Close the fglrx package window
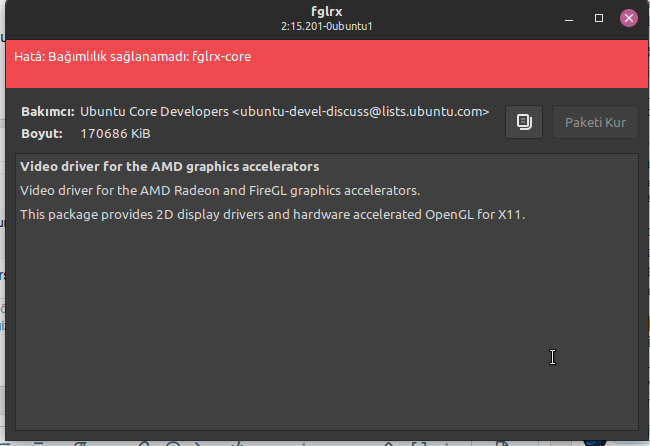The width and height of the screenshot is (650, 446). pyautogui.click(x=628, y=18)
